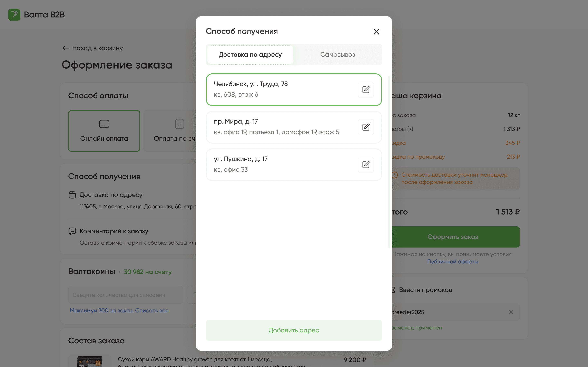Click the online payment card icon

coord(104,124)
